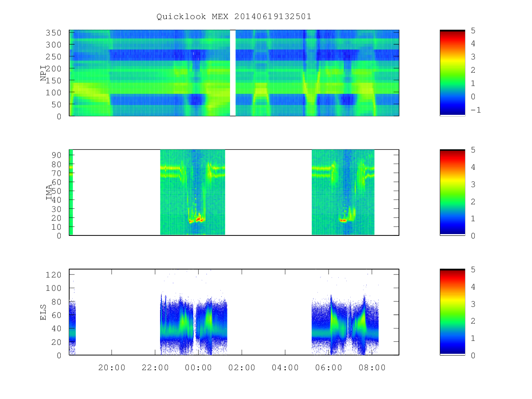Click the 120 tick on ELS axis
This screenshot has width=532, height=399.
coord(55,274)
